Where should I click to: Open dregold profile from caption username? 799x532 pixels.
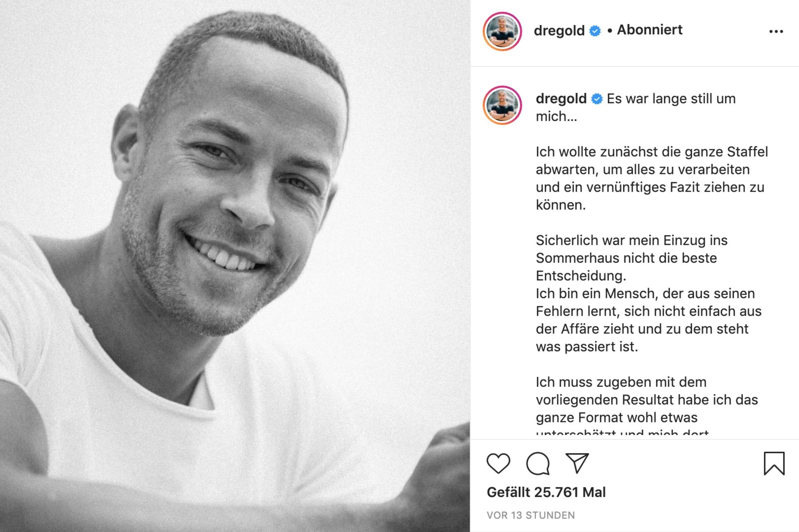[x=561, y=99]
